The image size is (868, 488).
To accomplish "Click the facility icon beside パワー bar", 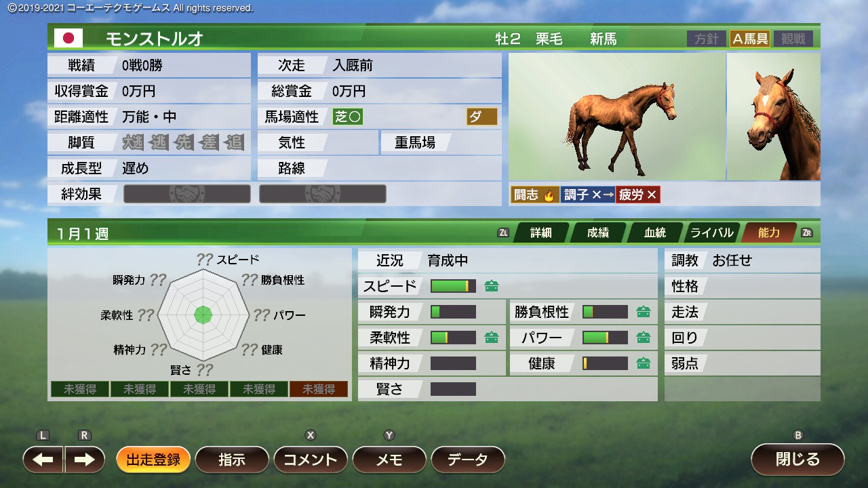I will point(644,338).
